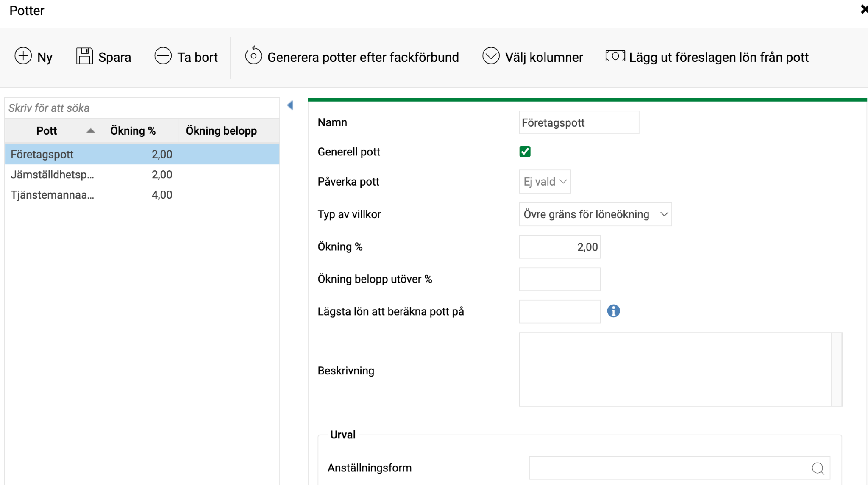Image resolution: width=868 pixels, height=485 pixels.
Task: Select the Jämställdhetsp... row
Action: pos(142,175)
